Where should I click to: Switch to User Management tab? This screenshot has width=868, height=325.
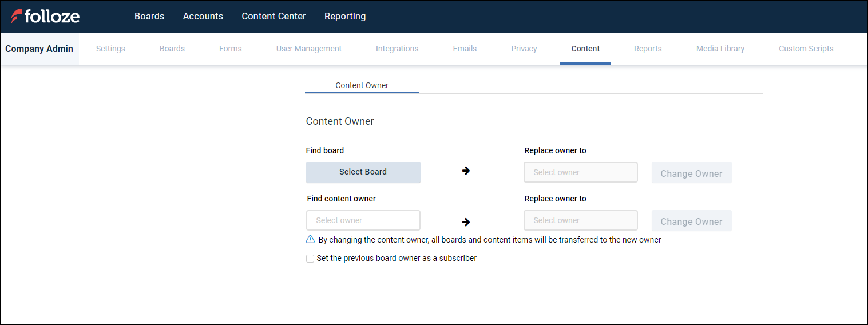pyautogui.click(x=309, y=49)
